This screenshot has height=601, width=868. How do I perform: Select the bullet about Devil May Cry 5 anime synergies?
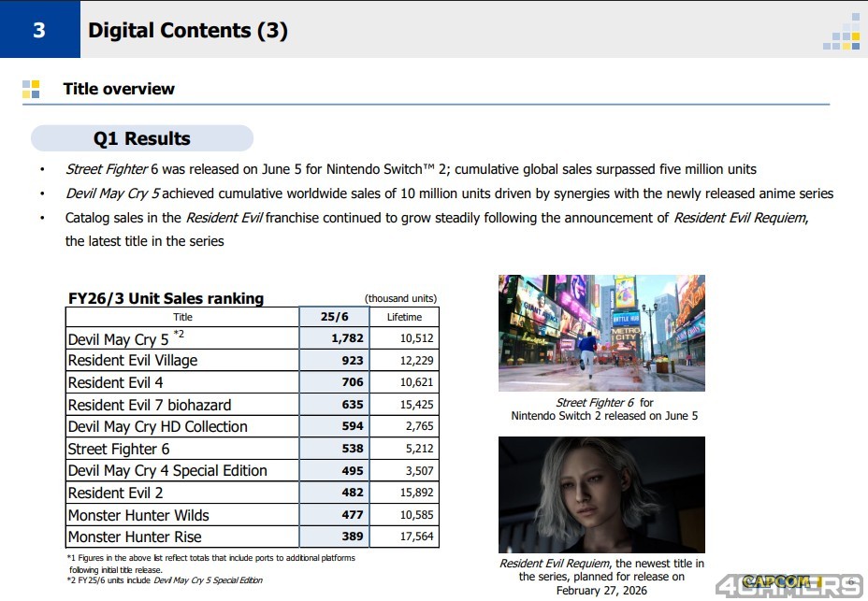coord(450,193)
